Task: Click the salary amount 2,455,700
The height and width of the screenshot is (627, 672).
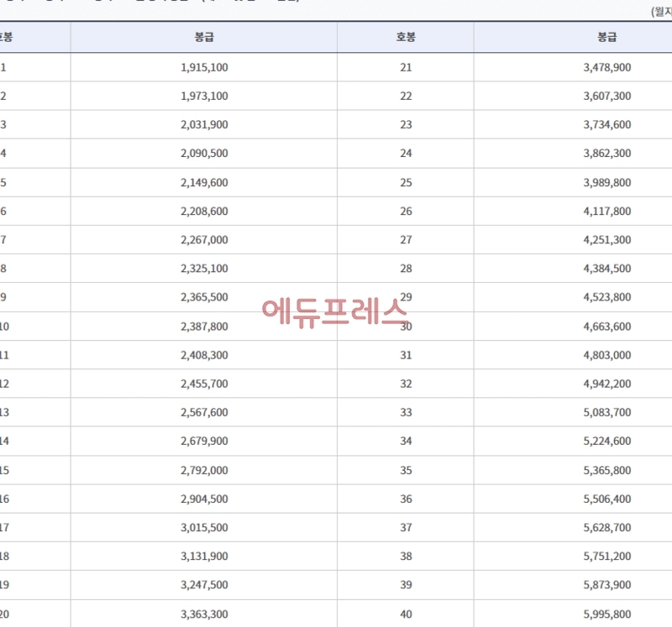Action: pos(203,384)
